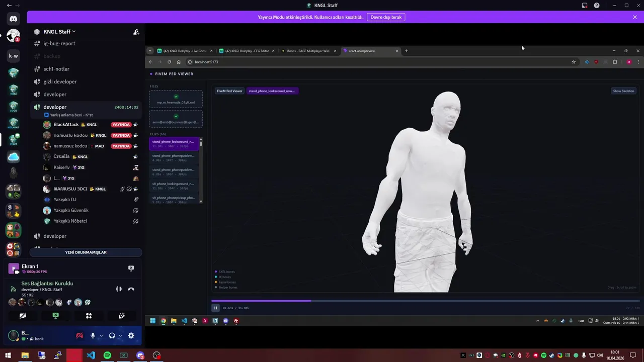Toggle the noise suppression waveform icon
Screen dimensions: 644x362
(119, 289)
